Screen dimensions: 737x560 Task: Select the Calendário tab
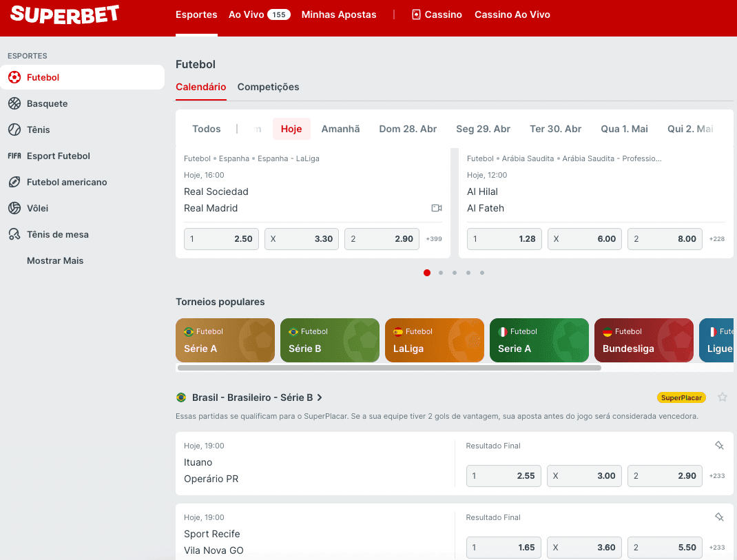pos(200,87)
